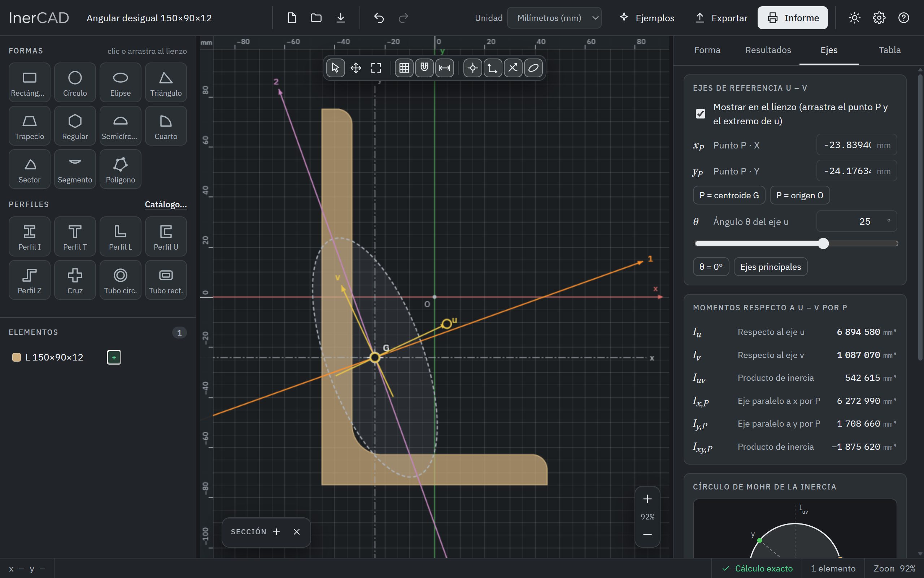Viewport: 924px width, 578px height.
Task: Open settings with the gear icon
Action: (x=879, y=18)
